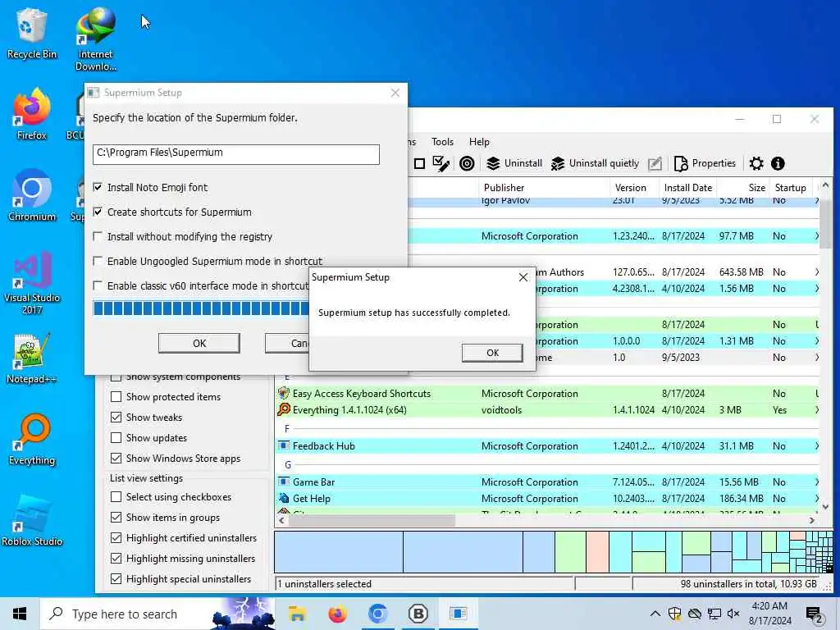The image size is (840, 630).
Task: Open Visual Studio 2017 desktop shortcut
Action: [x=32, y=282]
